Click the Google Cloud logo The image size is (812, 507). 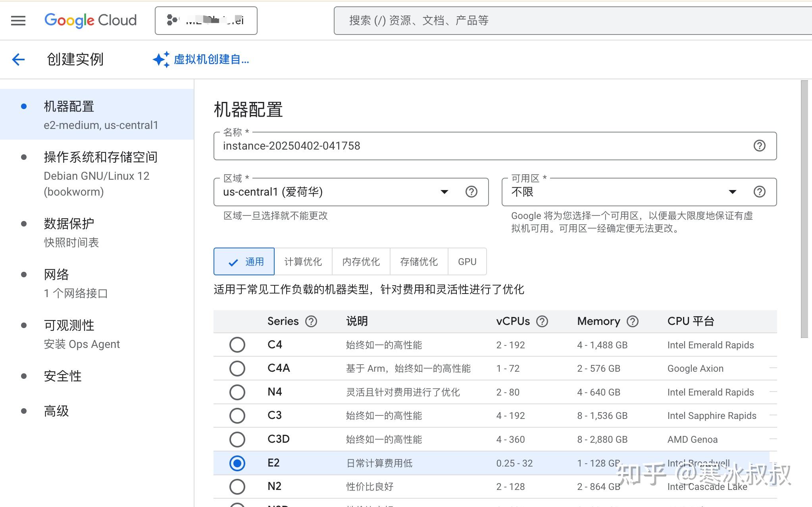90,20
